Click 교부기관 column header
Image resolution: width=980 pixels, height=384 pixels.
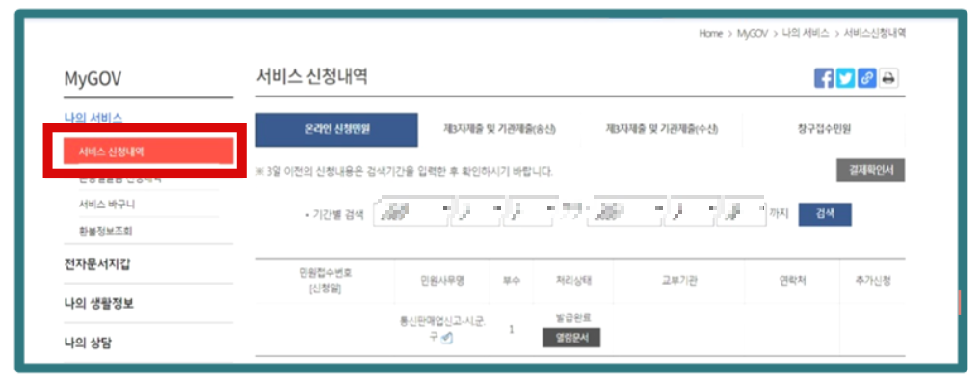click(679, 281)
